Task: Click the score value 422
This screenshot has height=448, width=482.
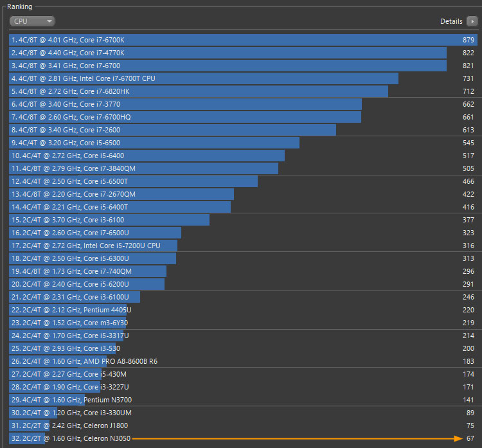Action: pos(468,194)
